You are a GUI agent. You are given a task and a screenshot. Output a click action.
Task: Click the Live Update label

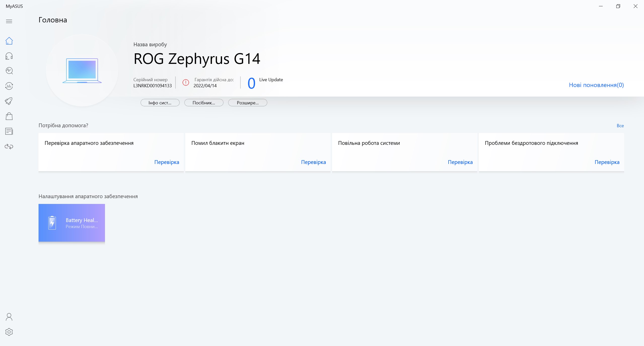(x=271, y=80)
